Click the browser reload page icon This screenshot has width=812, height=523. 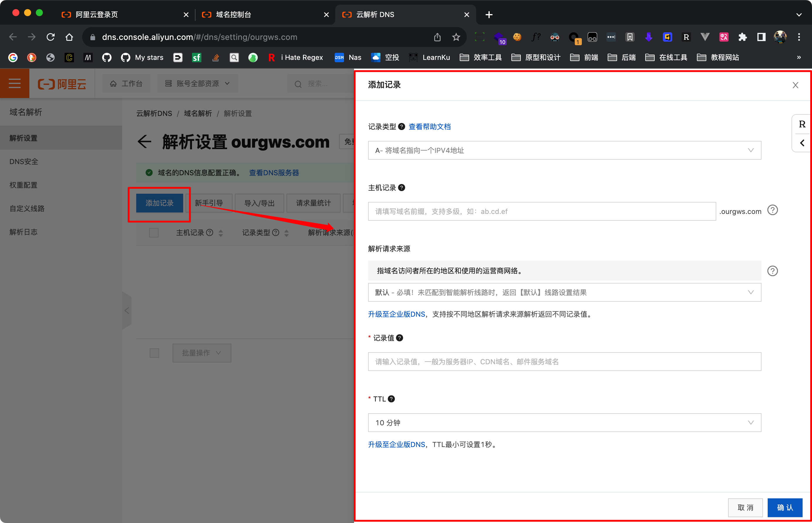(x=50, y=37)
